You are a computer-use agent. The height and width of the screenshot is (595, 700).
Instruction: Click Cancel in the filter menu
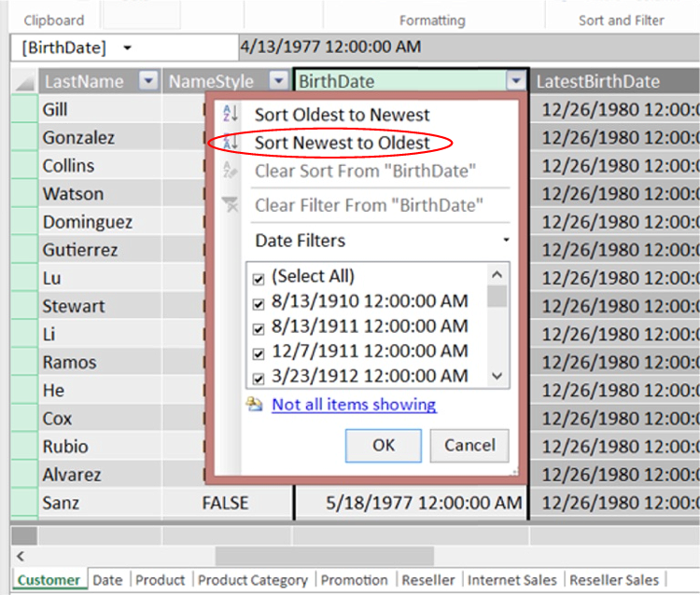pyautogui.click(x=469, y=445)
